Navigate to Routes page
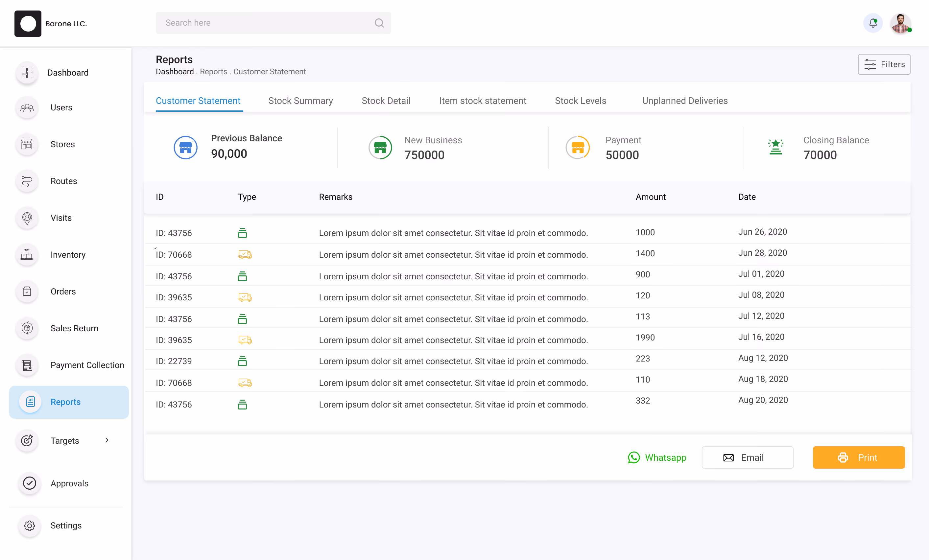This screenshot has width=929, height=560. point(64,181)
